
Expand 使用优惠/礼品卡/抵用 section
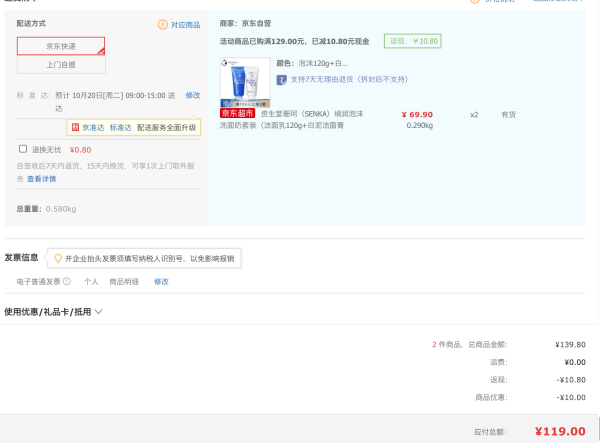click(x=53, y=312)
